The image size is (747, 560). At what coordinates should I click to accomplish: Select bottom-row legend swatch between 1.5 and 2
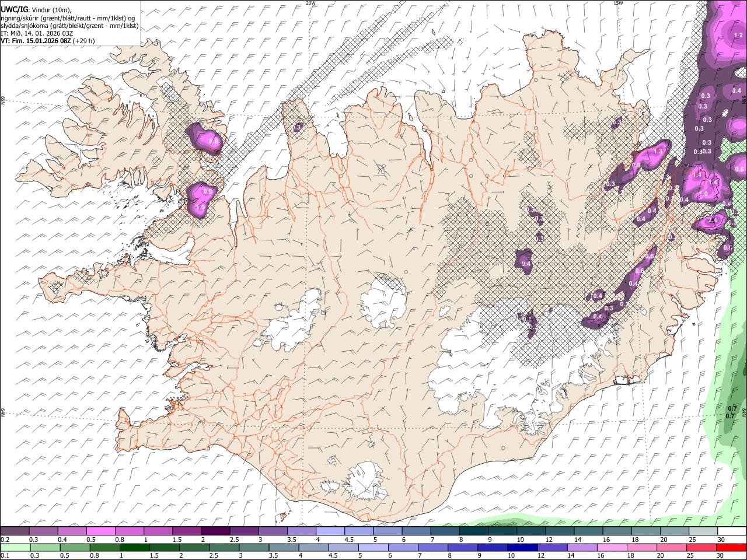pyautogui.click(x=164, y=547)
